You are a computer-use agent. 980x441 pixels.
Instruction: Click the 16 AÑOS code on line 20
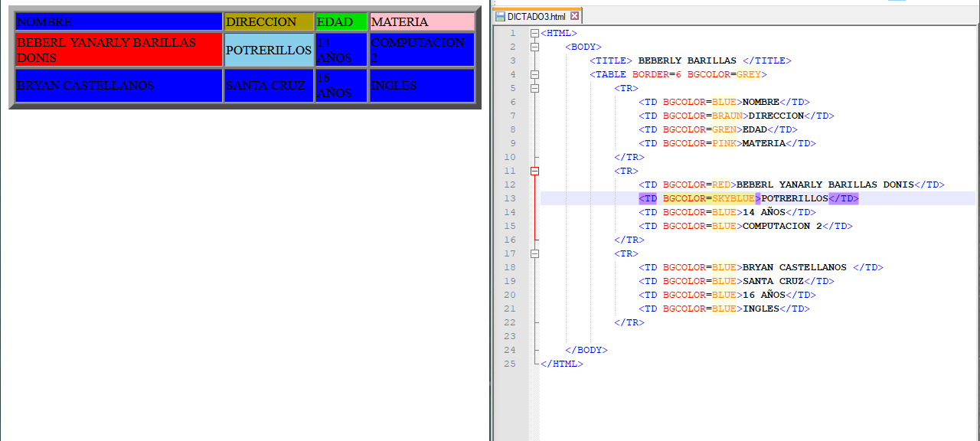727,295
